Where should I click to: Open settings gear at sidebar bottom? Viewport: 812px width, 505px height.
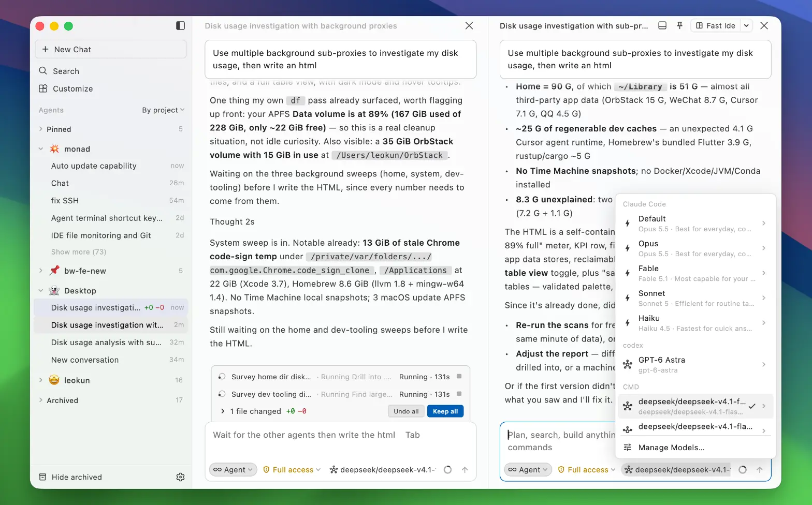coord(180,477)
